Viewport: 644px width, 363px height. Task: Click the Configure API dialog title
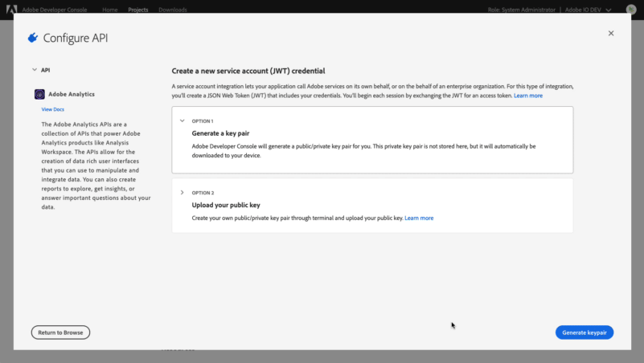click(x=76, y=38)
